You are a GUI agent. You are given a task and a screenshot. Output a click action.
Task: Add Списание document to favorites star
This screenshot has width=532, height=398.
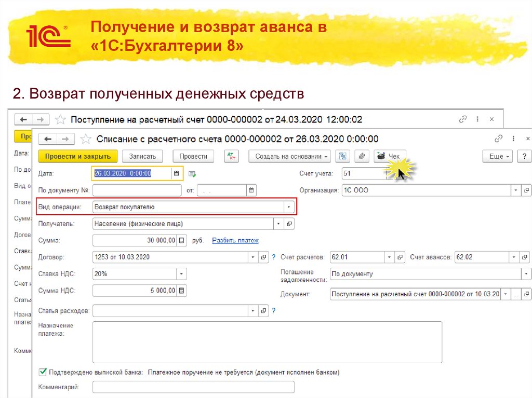click(86, 139)
